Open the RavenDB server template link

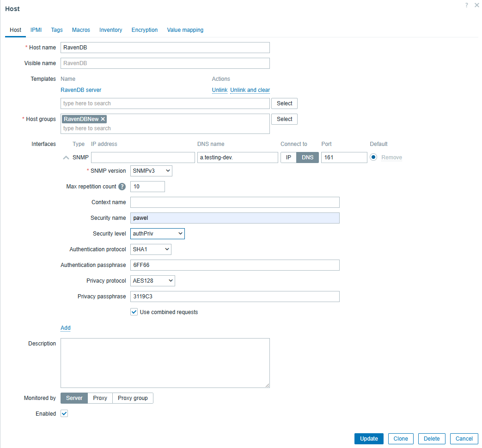pos(81,90)
